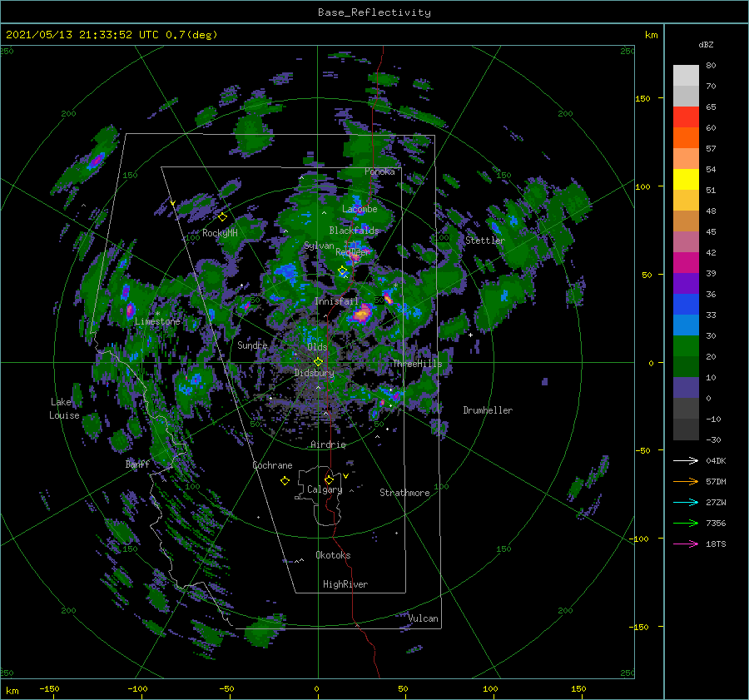Click the HighRiver label
749x700 pixels.
pos(345,584)
